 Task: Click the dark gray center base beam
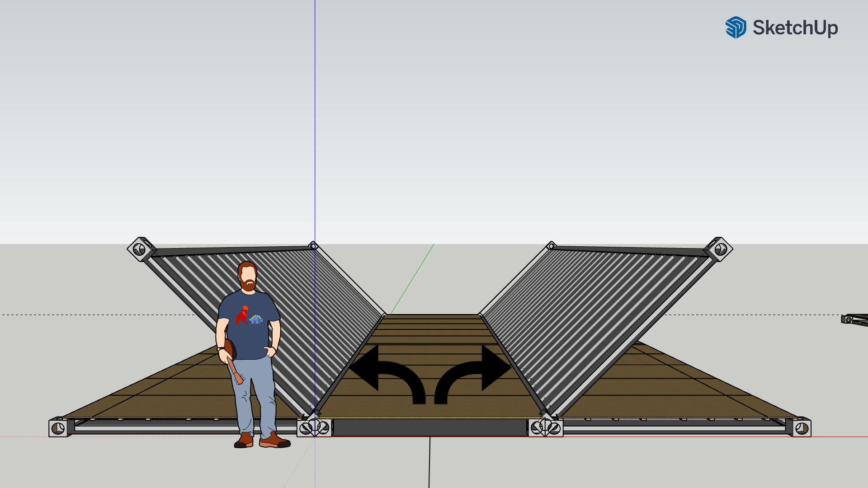coord(429,427)
